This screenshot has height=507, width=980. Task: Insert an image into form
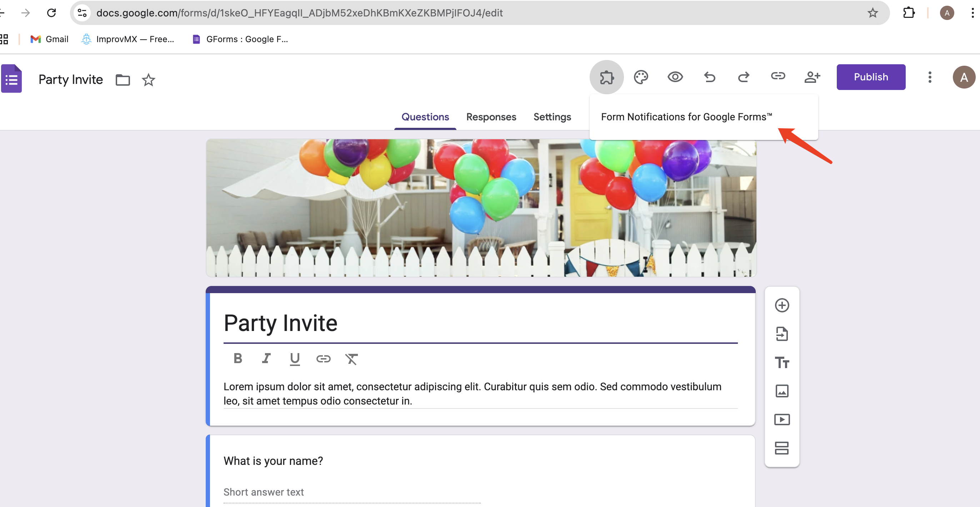[782, 391]
